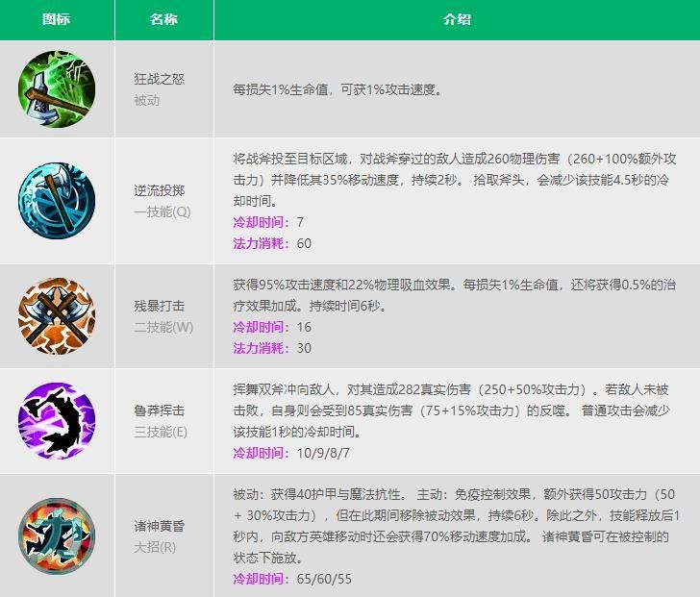Click 冷却时间: 7 in the 逆流投掷 row
Image resolution: width=700 pixels, height=597 pixels.
tap(268, 222)
